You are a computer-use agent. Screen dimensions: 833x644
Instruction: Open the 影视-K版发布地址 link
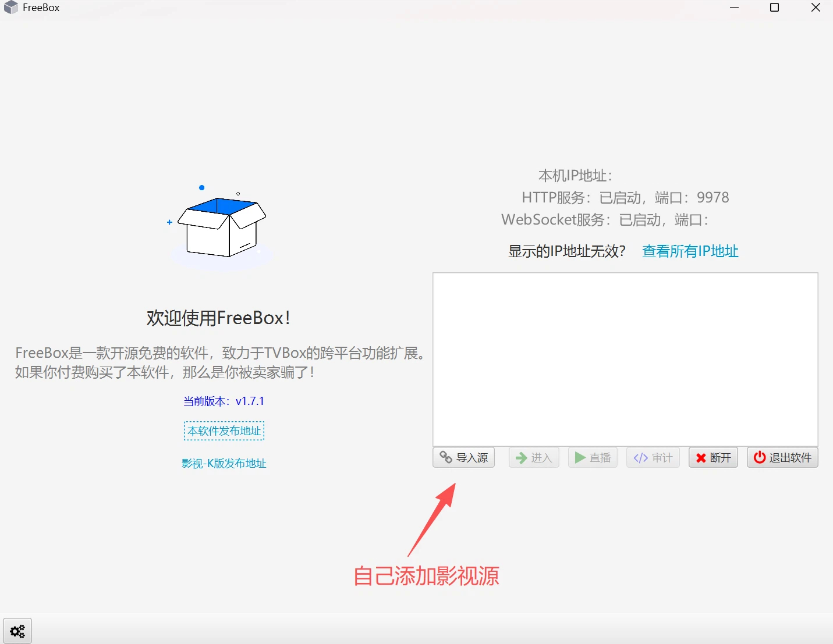click(224, 464)
